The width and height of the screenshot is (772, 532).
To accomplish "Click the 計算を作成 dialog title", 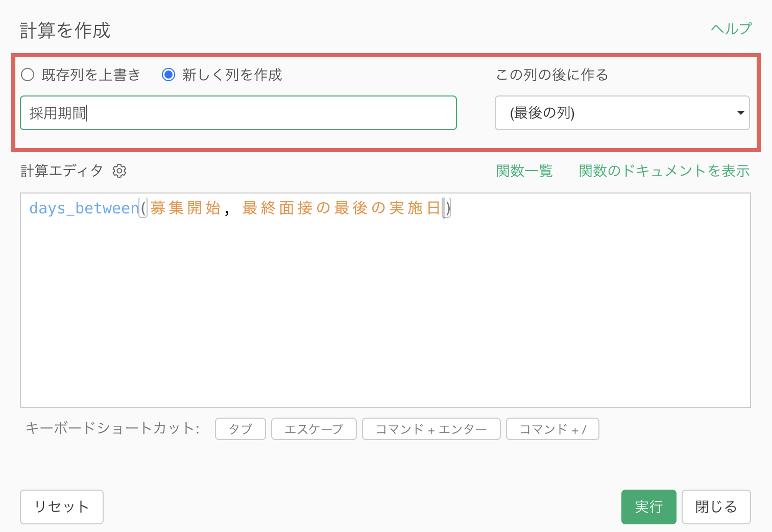I will tap(65, 31).
